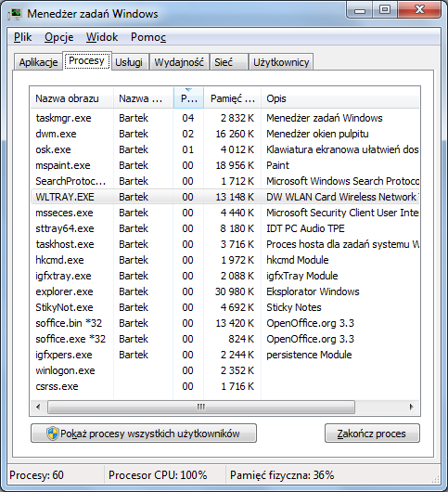Viewport: 448px width, 492px height.
Task: Click the Procesor CPU: 100% status entry
Action: (158, 475)
